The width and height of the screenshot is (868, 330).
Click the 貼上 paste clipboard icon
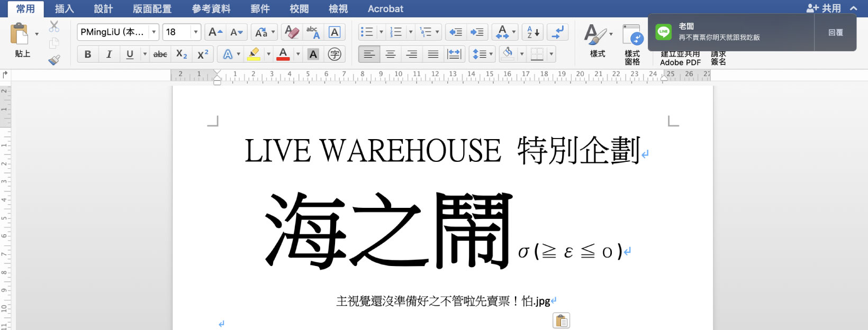(x=20, y=34)
